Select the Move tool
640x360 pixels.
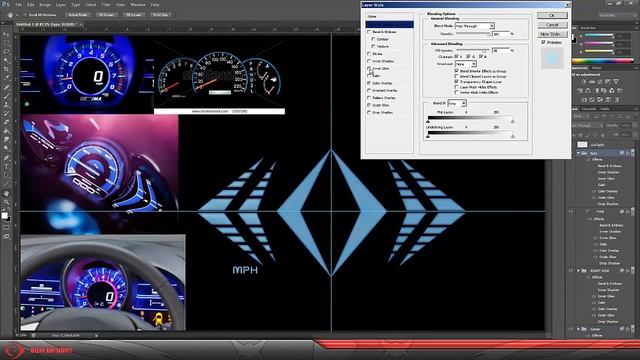[x=6, y=34]
